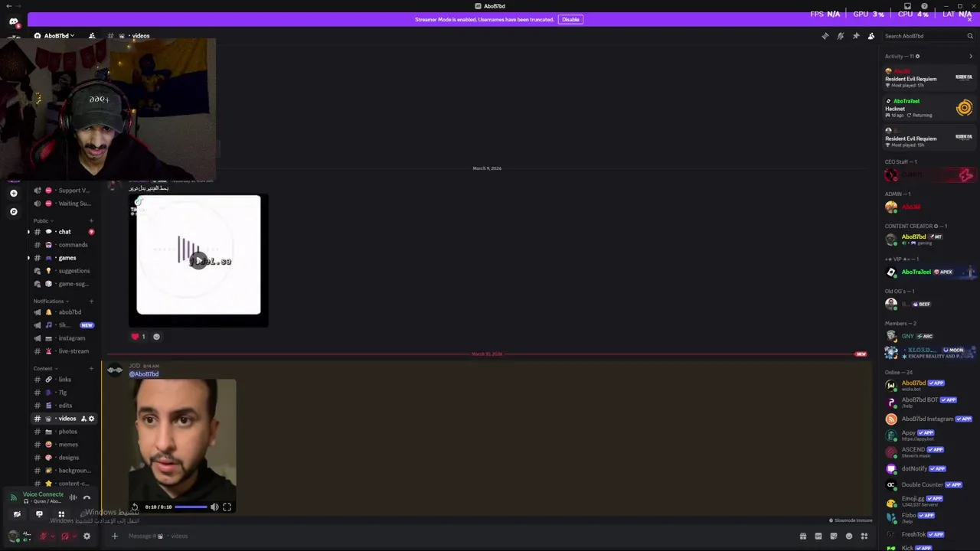This screenshot has width=980, height=551.
Task: Open pinned messages icon
Action: click(x=856, y=36)
